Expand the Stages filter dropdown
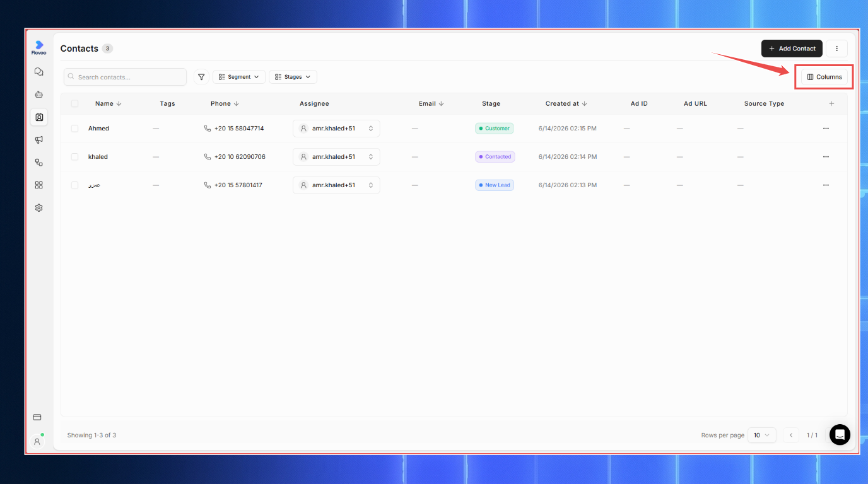Viewport: 868px width, 484px height. pos(293,77)
